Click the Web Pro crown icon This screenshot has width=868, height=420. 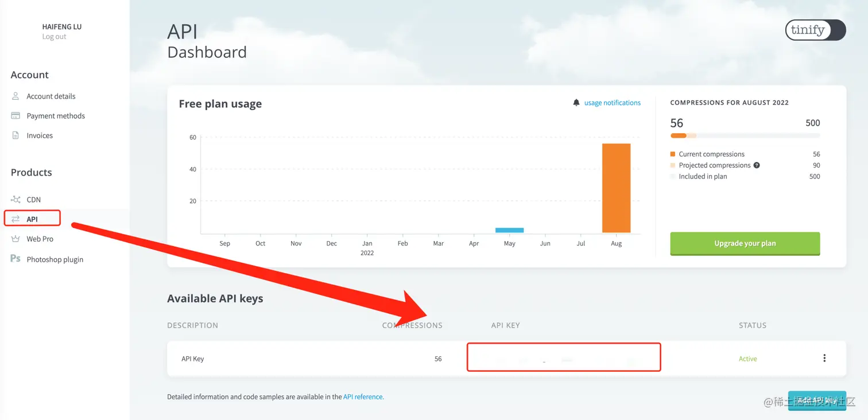(15, 239)
